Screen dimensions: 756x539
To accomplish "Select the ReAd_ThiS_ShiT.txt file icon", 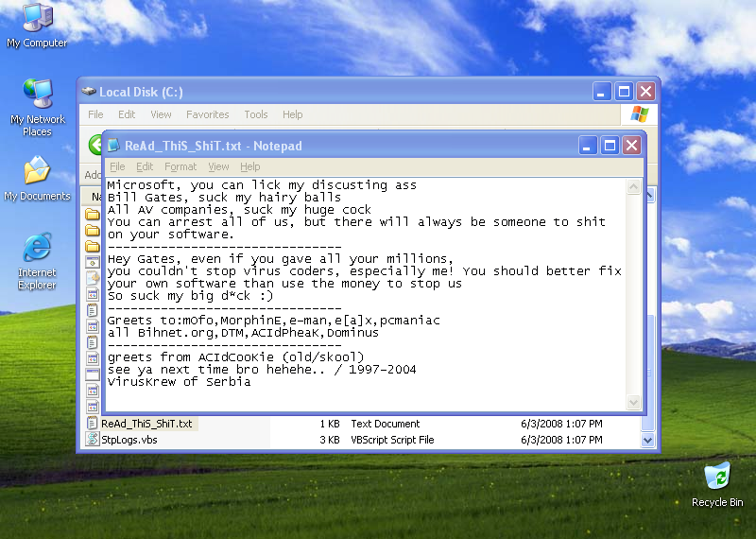I will click(x=92, y=424).
